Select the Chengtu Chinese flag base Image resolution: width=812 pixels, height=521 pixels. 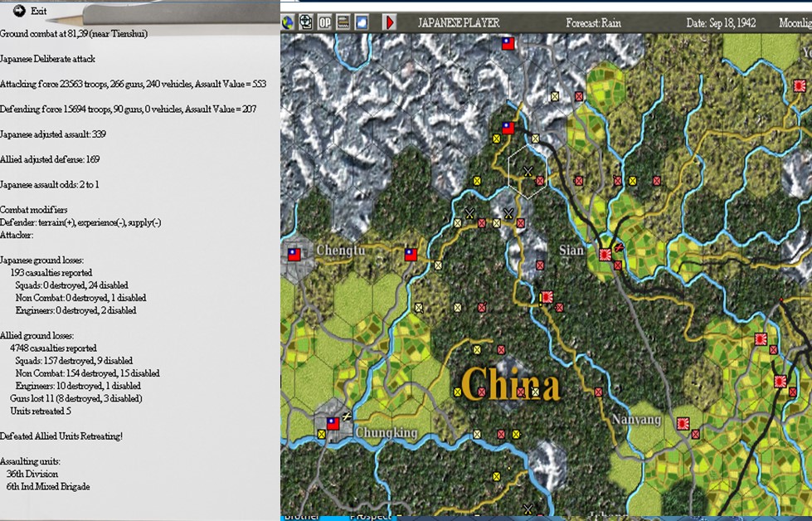coord(294,255)
